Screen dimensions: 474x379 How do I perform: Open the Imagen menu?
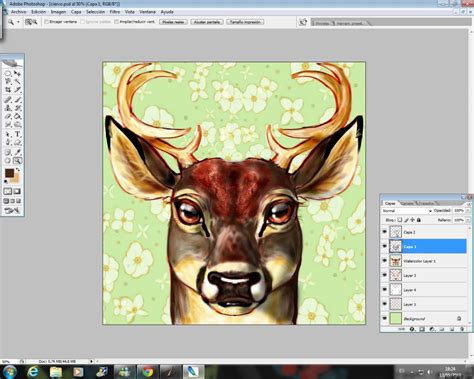coord(58,12)
